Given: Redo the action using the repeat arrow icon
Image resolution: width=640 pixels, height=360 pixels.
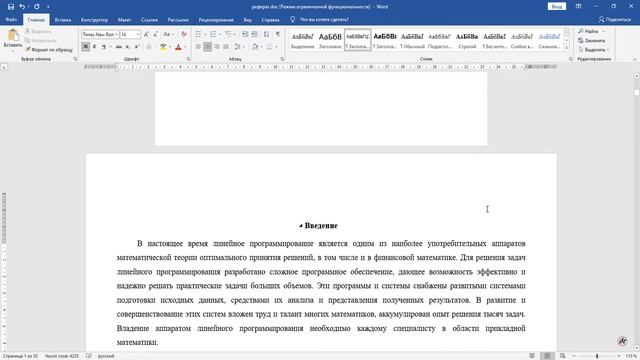Looking at the screenshot, I should tap(37, 7).
